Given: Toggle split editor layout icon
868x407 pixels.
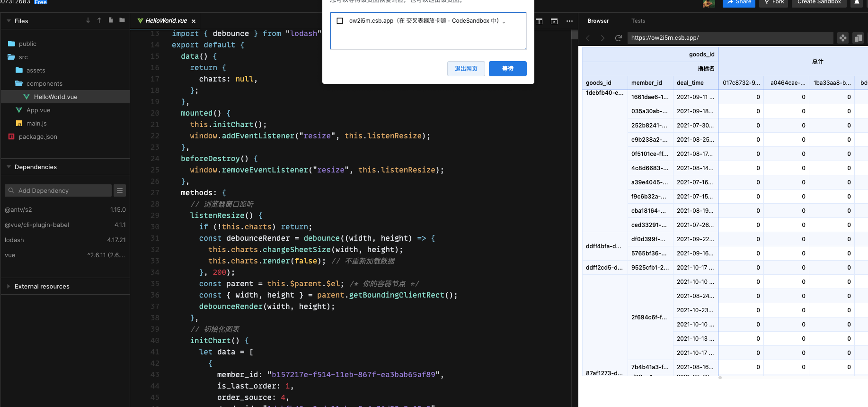Looking at the screenshot, I should [539, 21].
